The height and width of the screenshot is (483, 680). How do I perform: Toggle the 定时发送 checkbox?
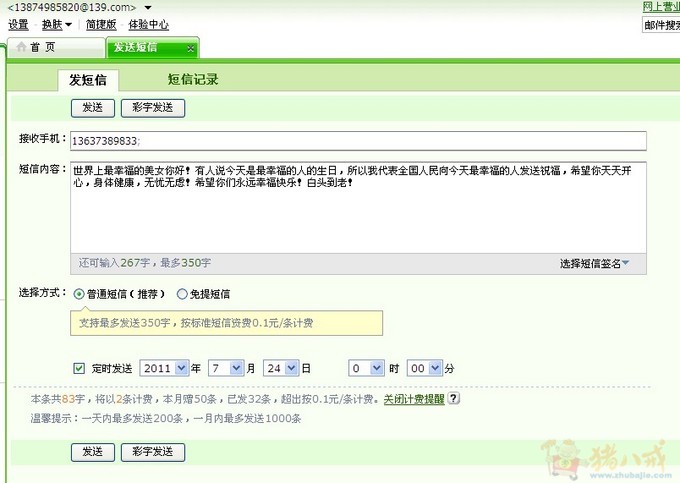tap(79, 369)
